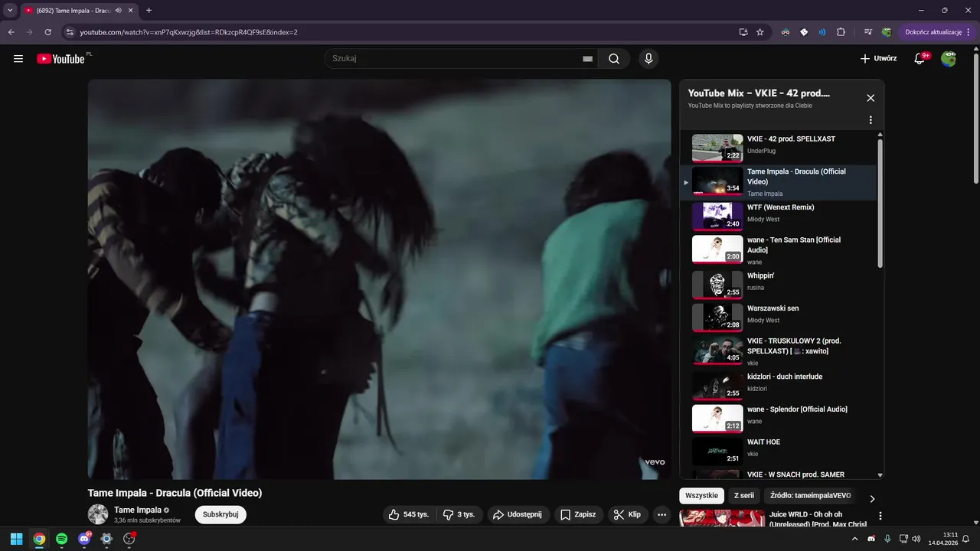
Task: Start voice search with the microphone
Action: pos(648,59)
